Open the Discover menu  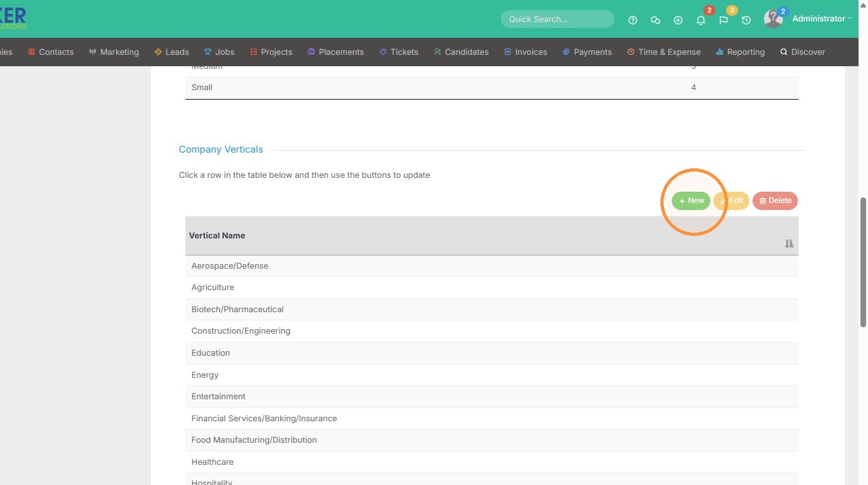(x=802, y=52)
